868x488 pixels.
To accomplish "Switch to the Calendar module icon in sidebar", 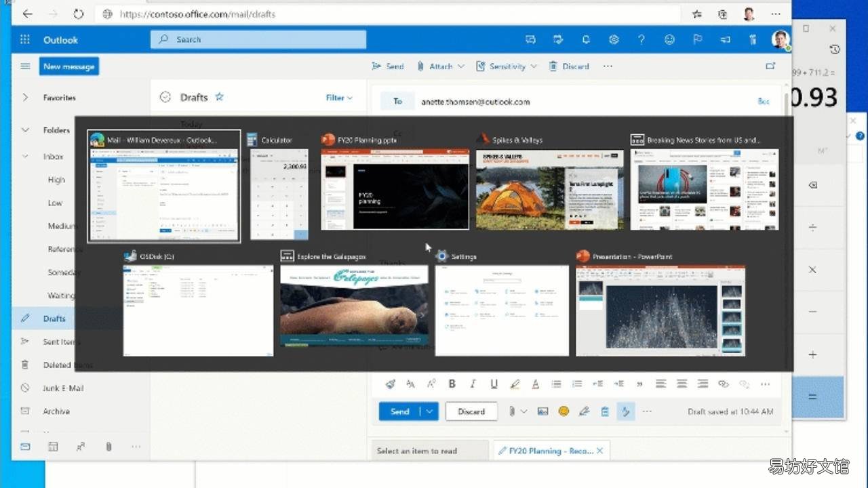I will pyautogui.click(x=53, y=447).
